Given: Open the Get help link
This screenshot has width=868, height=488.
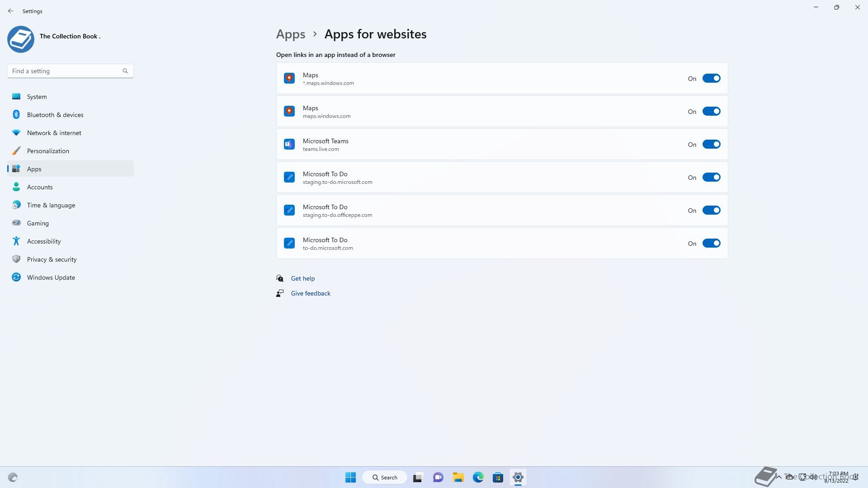Looking at the screenshot, I should 303,278.
